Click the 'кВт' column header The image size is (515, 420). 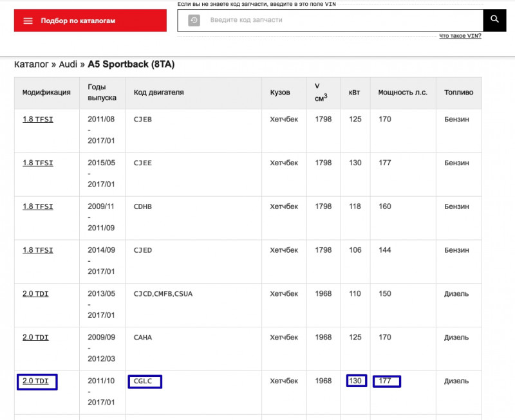354,93
